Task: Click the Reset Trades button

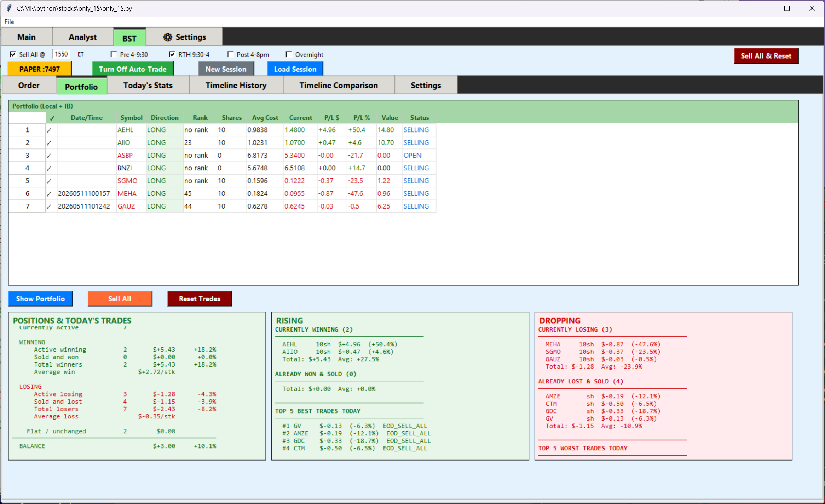Action: point(200,299)
